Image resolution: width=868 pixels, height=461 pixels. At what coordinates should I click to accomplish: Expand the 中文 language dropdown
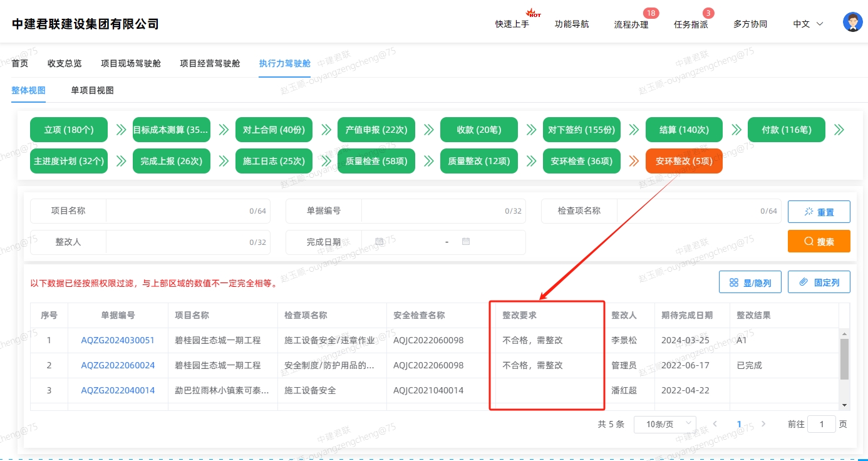point(807,24)
